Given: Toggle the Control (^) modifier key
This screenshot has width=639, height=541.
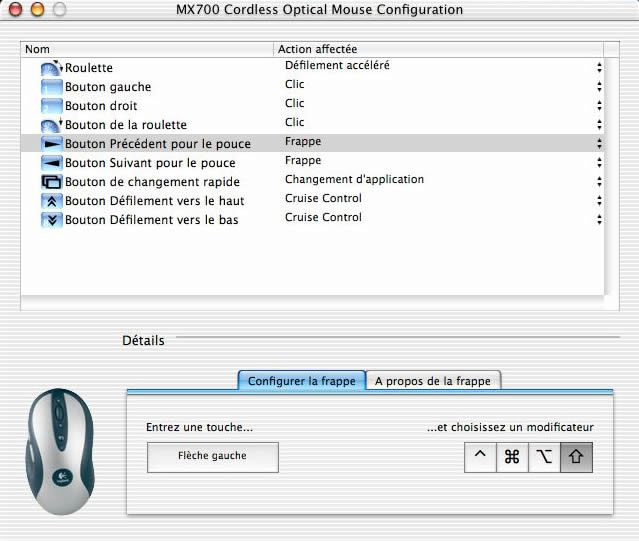Looking at the screenshot, I should coord(480,457).
